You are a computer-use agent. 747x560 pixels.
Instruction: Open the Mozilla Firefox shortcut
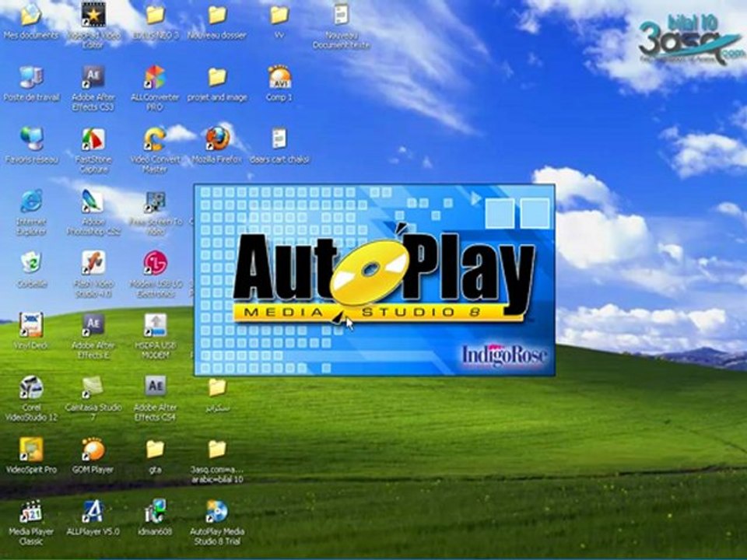point(217,139)
